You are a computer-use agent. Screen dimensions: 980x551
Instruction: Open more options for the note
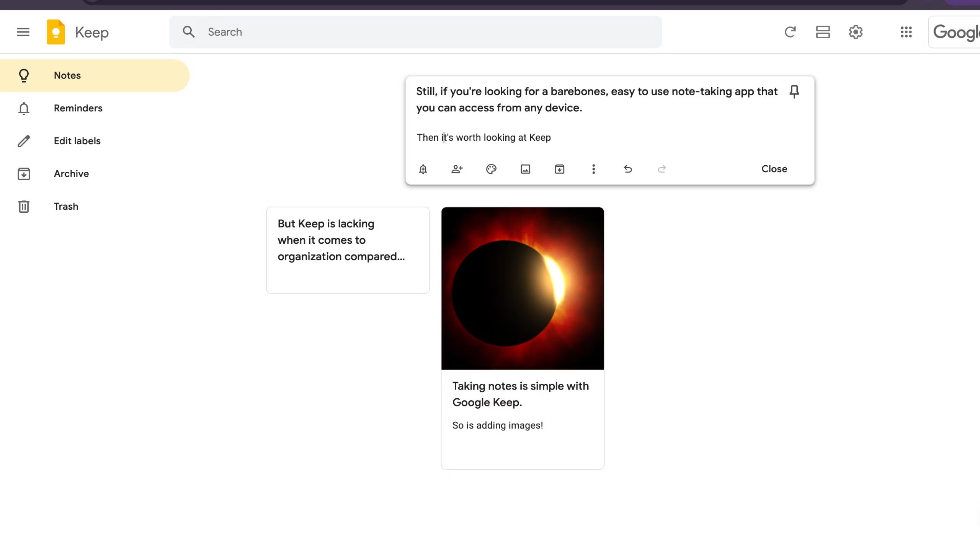click(x=593, y=169)
